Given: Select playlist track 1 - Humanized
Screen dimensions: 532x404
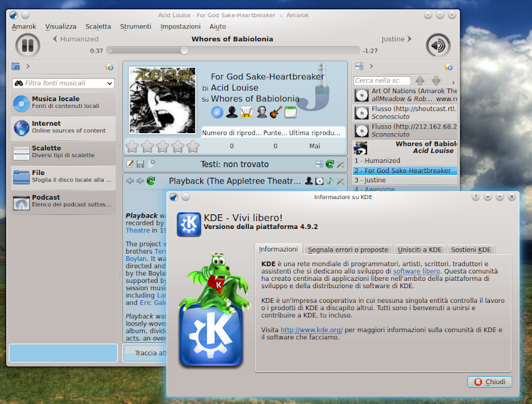Looking at the screenshot, I should tap(405, 160).
